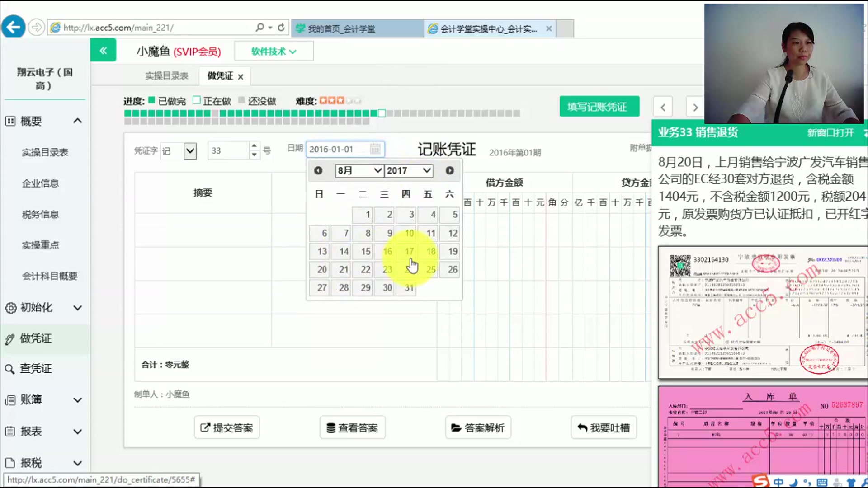Open the year dropdown showing 2017
Image resolution: width=868 pixels, height=488 pixels.
point(408,170)
